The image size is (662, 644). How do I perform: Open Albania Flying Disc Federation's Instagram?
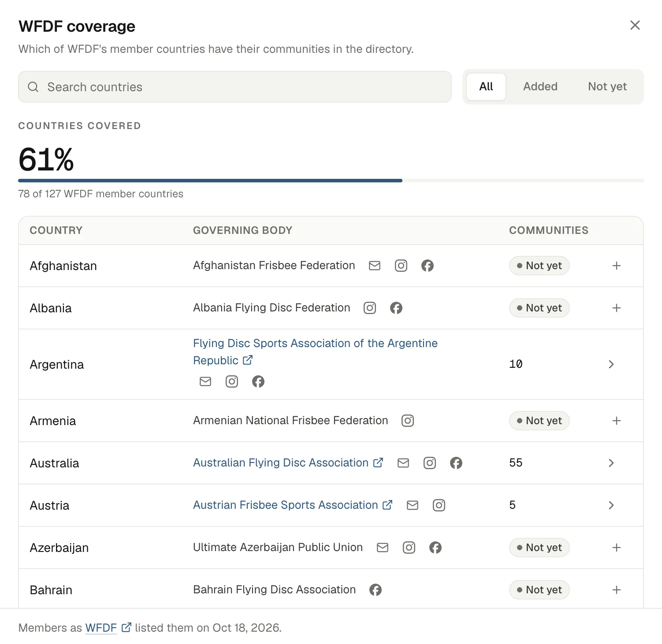370,308
